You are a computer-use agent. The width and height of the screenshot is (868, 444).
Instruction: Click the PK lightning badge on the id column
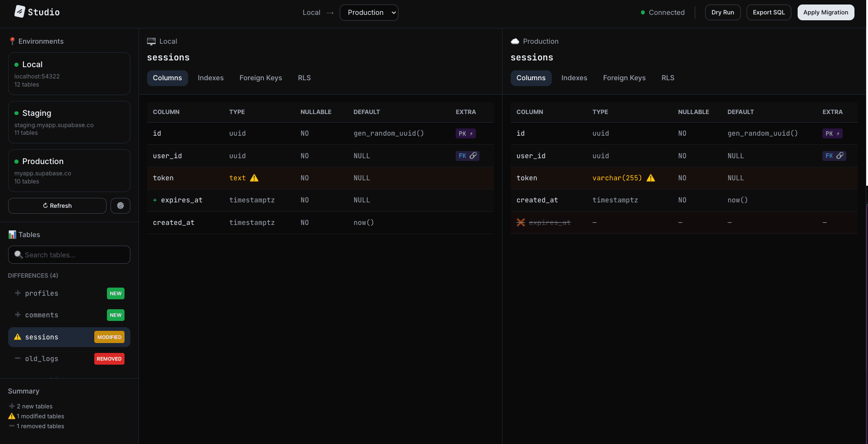coord(466,133)
